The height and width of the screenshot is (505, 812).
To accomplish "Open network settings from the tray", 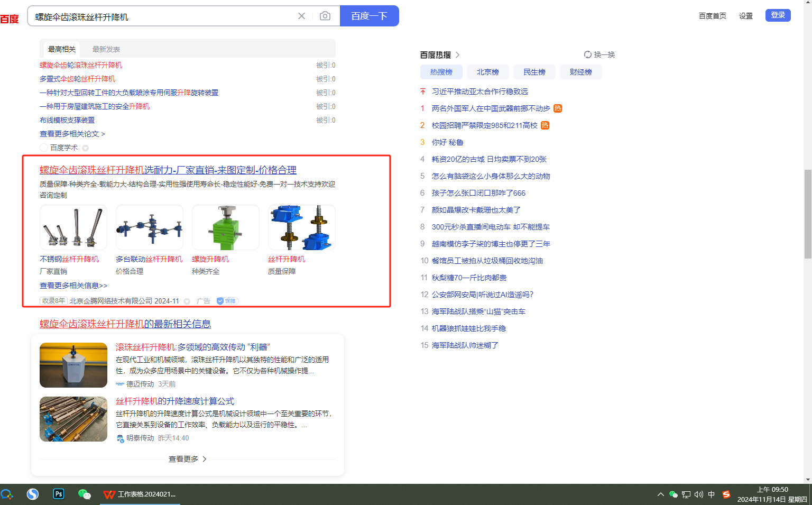I will (x=686, y=494).
